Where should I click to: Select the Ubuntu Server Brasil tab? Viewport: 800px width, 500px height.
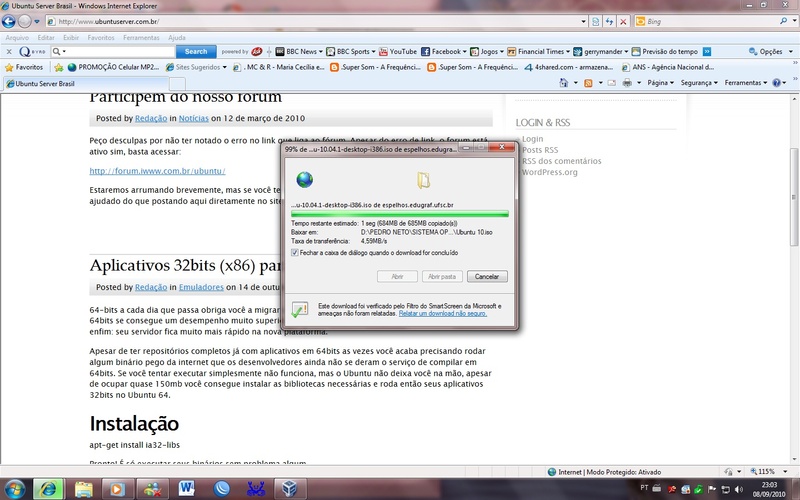(x=86, y=83)
